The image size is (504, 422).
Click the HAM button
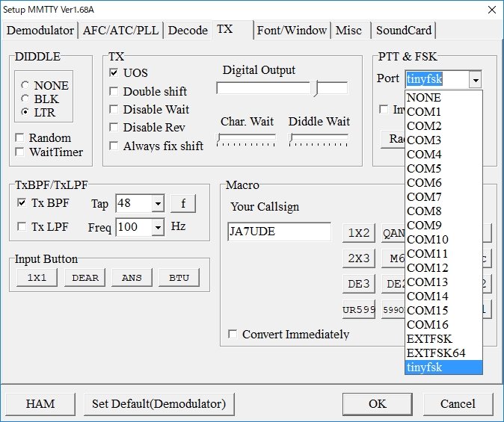40,403
